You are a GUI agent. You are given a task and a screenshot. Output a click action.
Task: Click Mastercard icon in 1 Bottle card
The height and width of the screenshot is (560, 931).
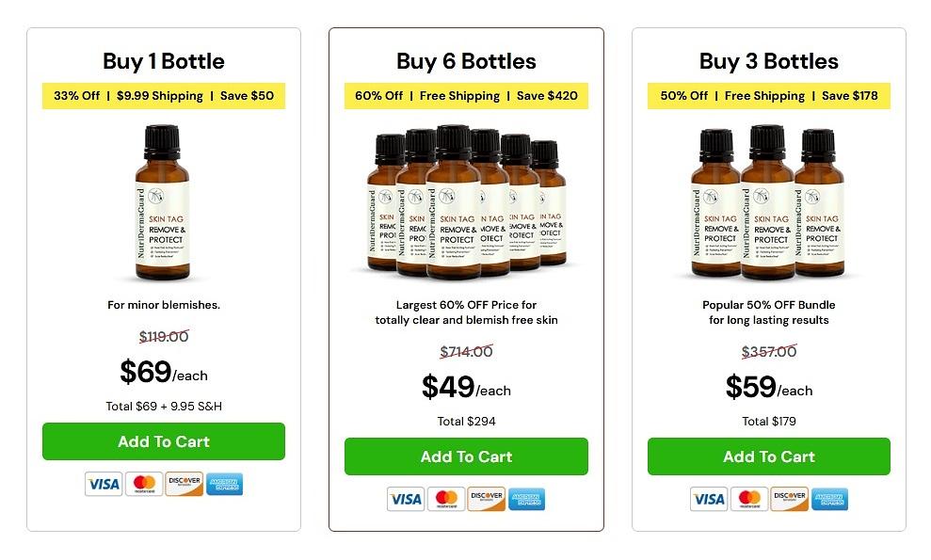pyautogui.click(x=144, y=484)
